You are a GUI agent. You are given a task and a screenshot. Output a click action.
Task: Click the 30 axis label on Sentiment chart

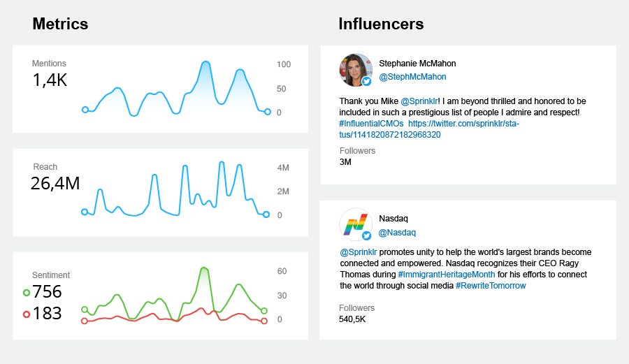pos(282,296)
